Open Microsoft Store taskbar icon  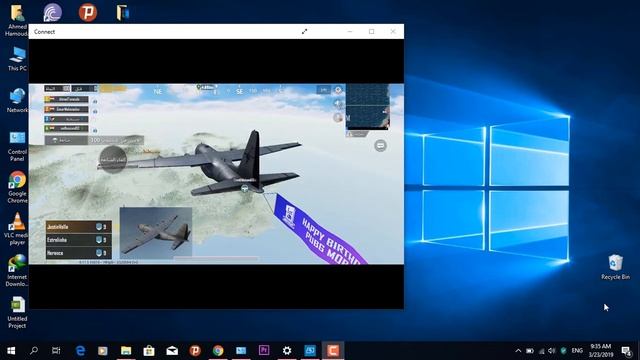pyautogui.click(x=149, y=351)
